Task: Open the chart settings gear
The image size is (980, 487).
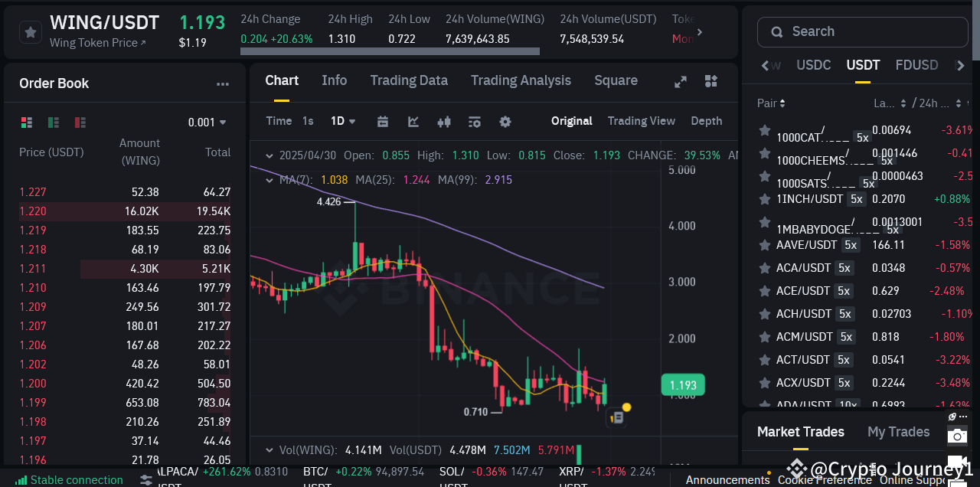Action: (x=504, y=121)
